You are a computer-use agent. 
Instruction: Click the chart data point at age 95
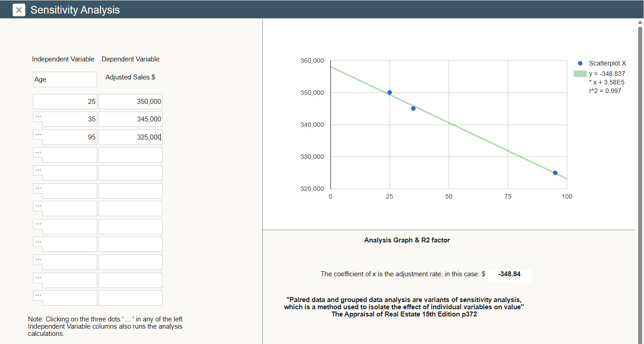tap(555, 173)
